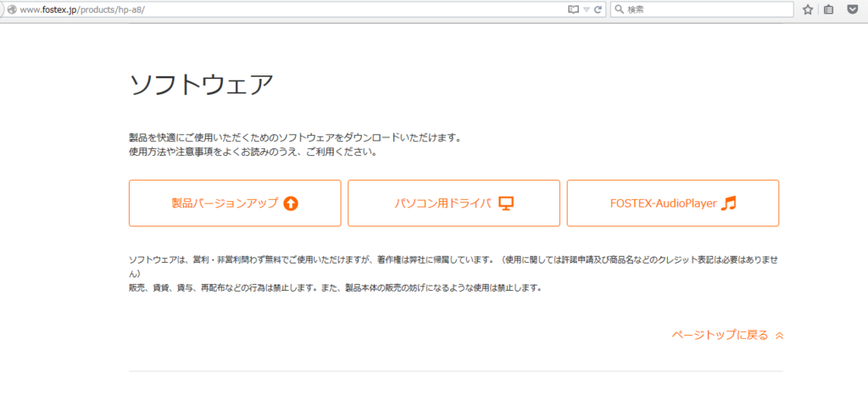
Task: Open the address bar history dropdown arrow
Action: point(587,10)
